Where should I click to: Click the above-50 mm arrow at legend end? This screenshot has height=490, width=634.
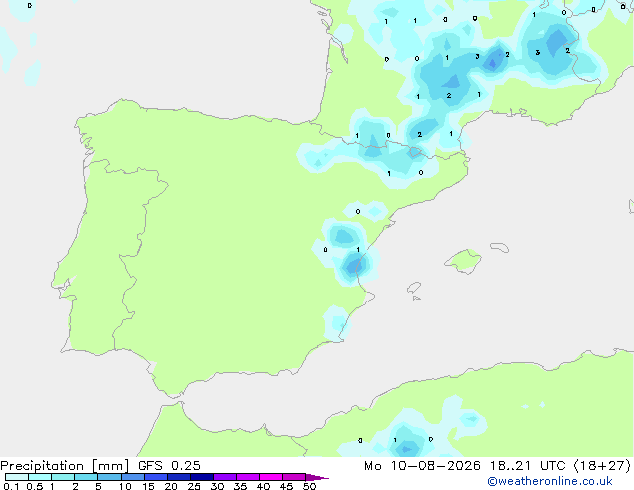(x=317, y=477)
